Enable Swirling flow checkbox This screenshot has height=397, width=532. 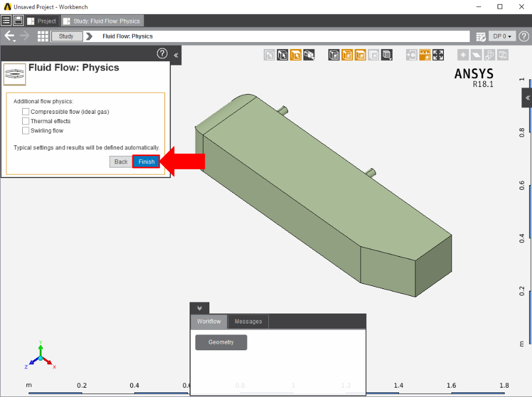point(26,130)
